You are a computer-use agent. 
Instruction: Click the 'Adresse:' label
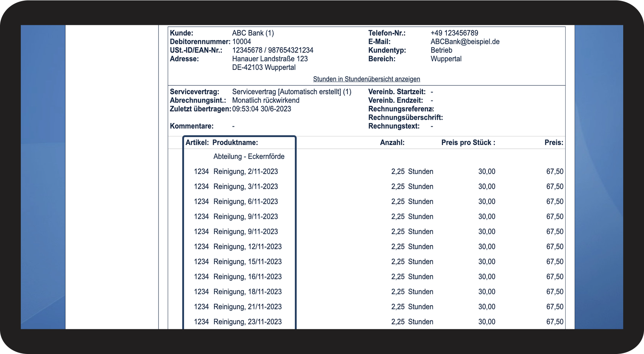tap(184, 59)
